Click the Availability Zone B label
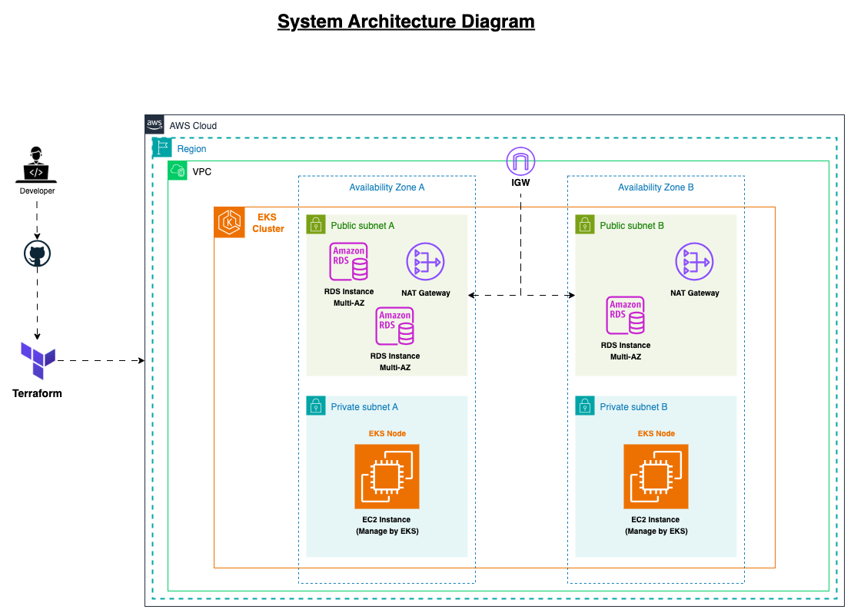Screen dimensions: 854x616 tap(656, 187)
